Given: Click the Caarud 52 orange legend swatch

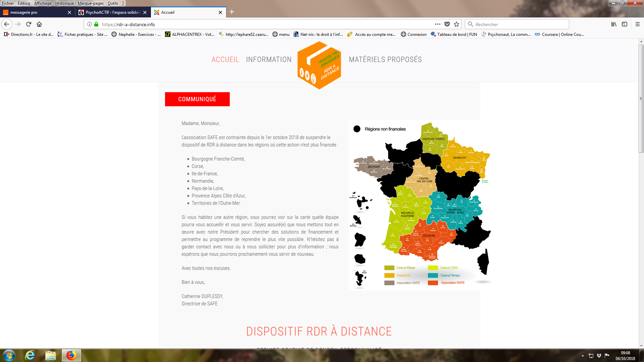Looking at the screenshot, I should pyautogui.click(x=389, y=275).
